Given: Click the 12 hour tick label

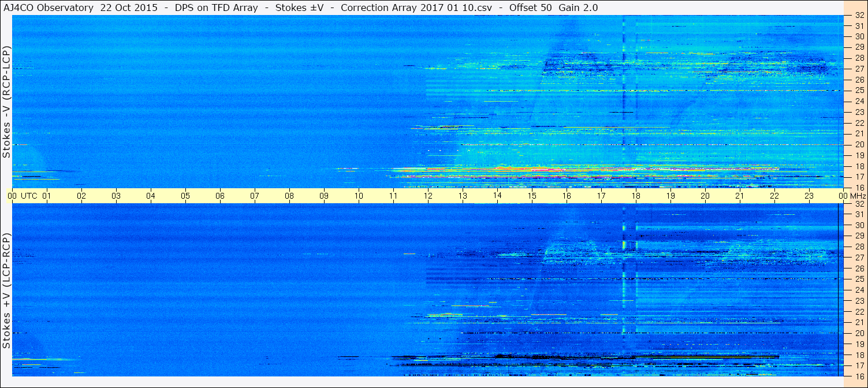Looking at the screenshot, I should 428,196.
